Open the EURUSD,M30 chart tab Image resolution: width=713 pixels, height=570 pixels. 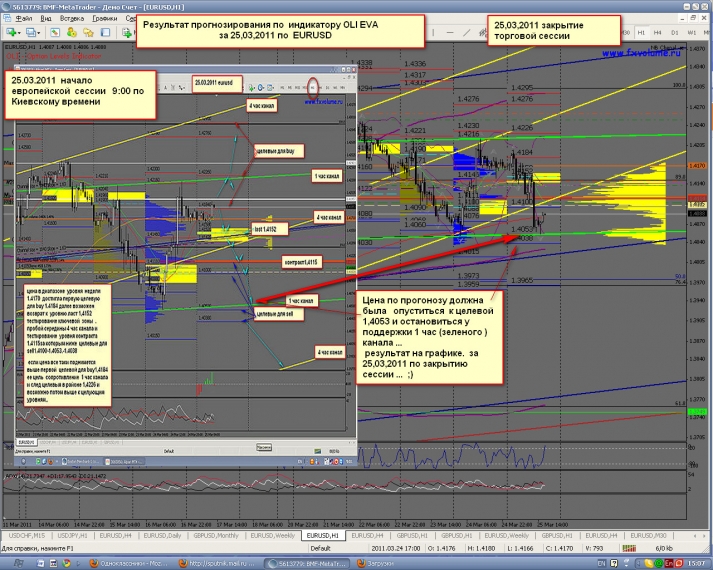648,535
